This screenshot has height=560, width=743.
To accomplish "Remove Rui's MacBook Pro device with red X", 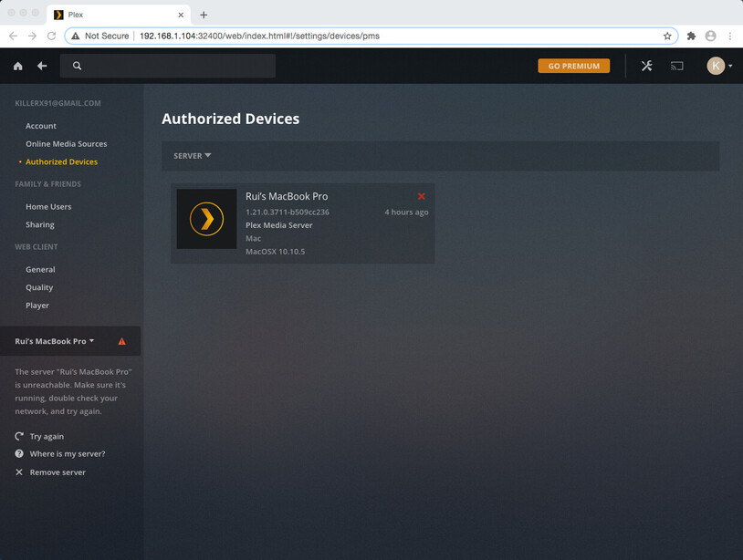I will pos(422,196).
